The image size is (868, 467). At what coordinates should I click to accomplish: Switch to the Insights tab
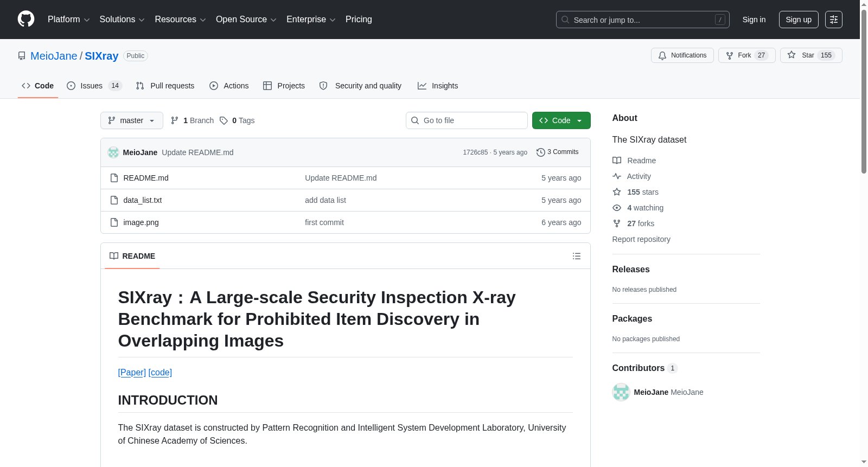click(438, 86)
